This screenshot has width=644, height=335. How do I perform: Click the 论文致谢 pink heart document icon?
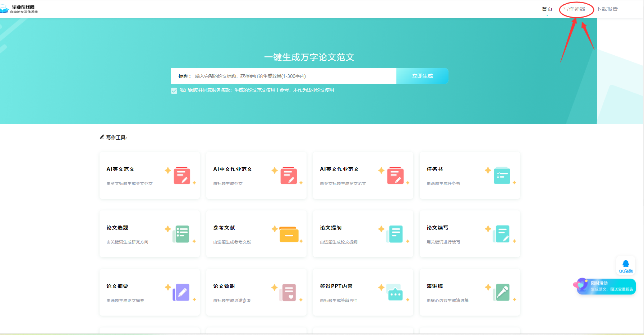[x=288, y=293]
